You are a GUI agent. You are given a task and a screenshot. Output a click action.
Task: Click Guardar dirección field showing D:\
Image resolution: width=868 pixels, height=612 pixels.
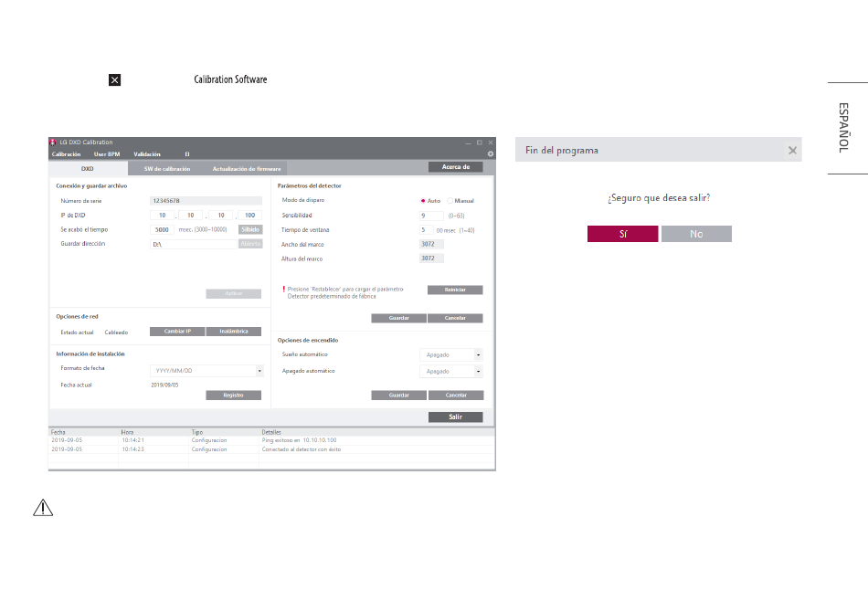193,244
